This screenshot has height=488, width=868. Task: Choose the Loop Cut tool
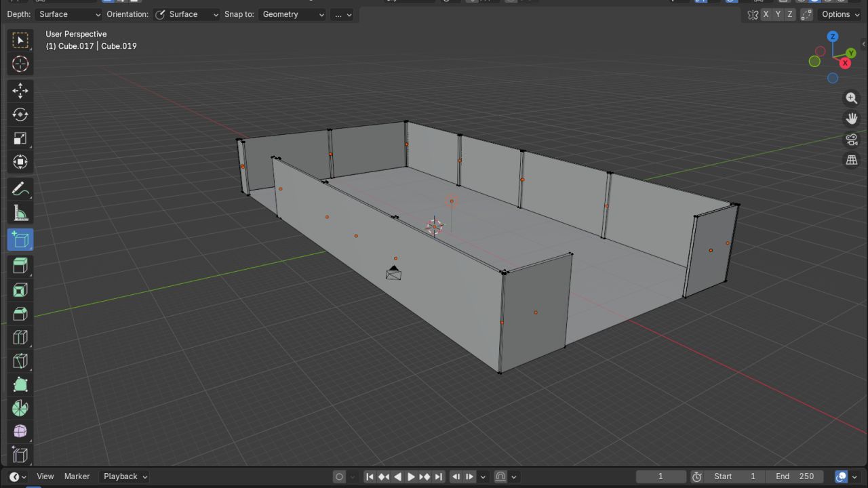point(20,338)
